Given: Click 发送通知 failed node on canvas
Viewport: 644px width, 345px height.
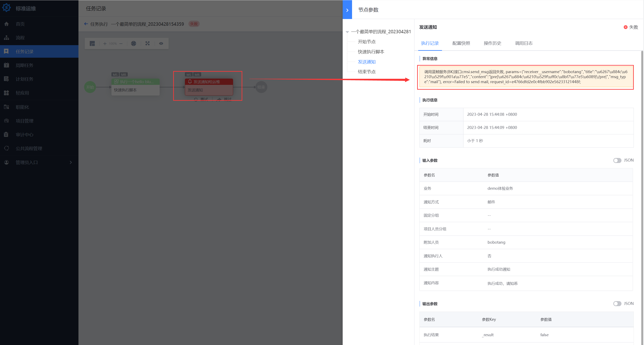Looking at the screenshot, I should (209, 87).
